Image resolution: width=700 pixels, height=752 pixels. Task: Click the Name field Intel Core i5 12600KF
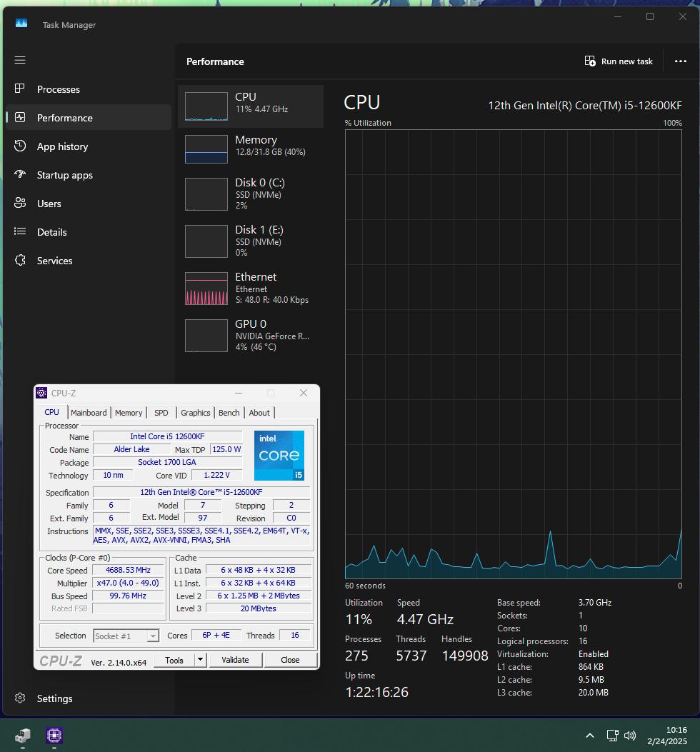coord(167,436)
